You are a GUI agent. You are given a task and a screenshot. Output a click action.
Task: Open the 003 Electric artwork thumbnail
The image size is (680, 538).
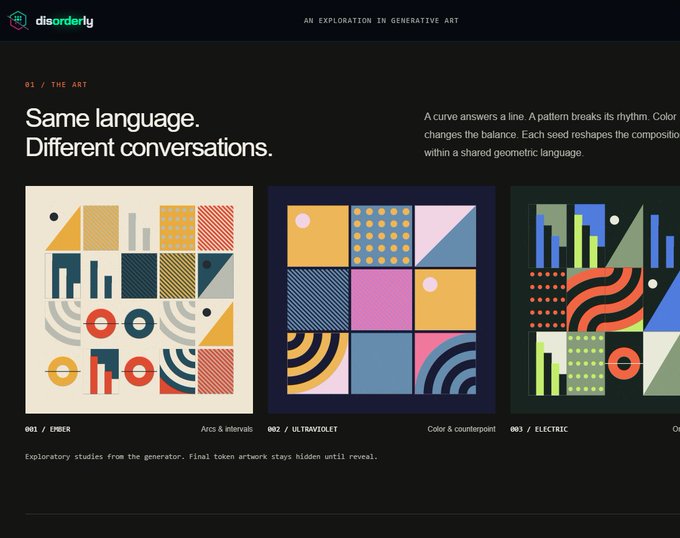[595, 300]
